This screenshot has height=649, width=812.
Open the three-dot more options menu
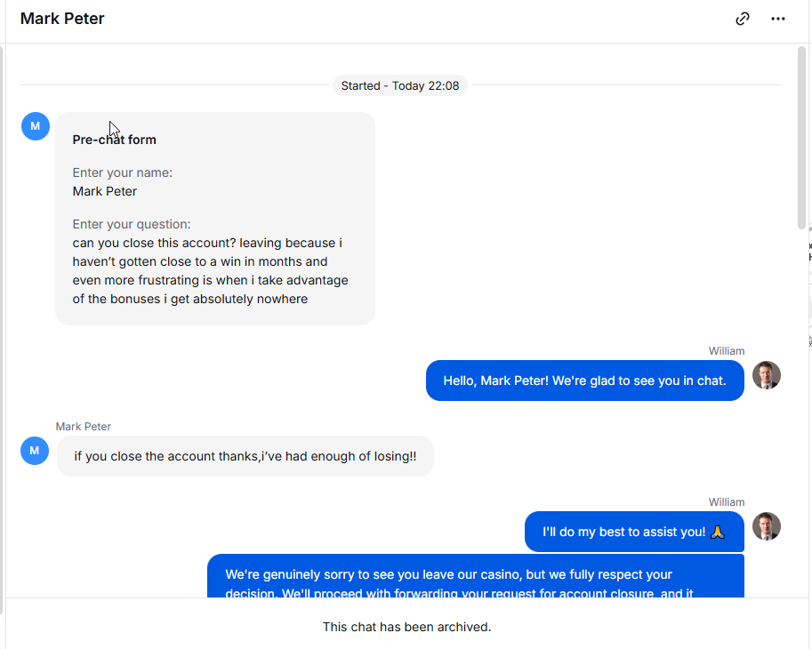coord(778,19)
